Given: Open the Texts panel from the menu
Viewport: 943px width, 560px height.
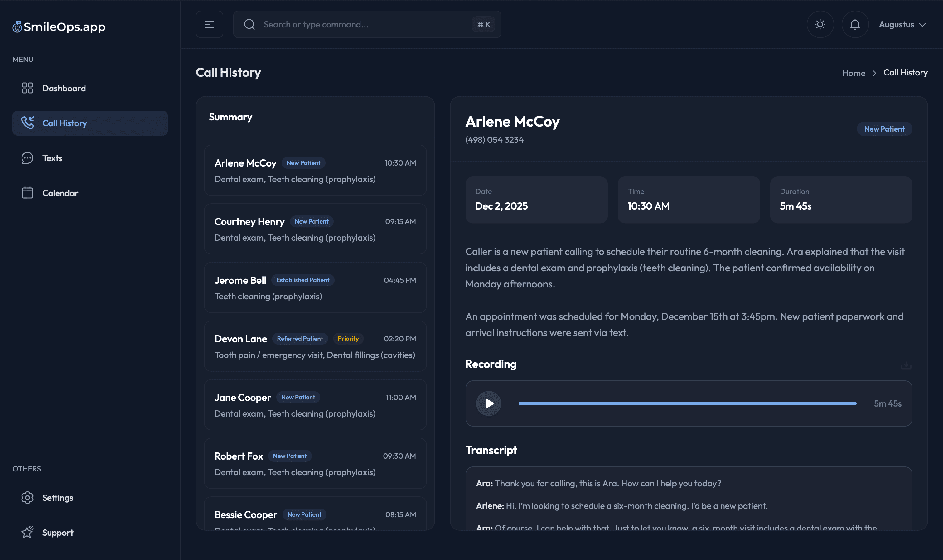Looking at the screenshot, I should pyautogui.click(x=52, y=158).
